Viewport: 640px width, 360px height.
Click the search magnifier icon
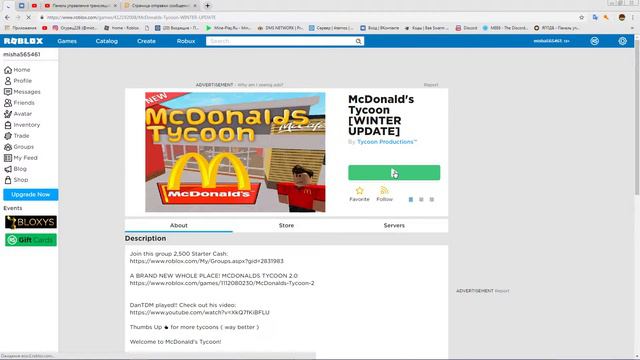click(358, 41)
